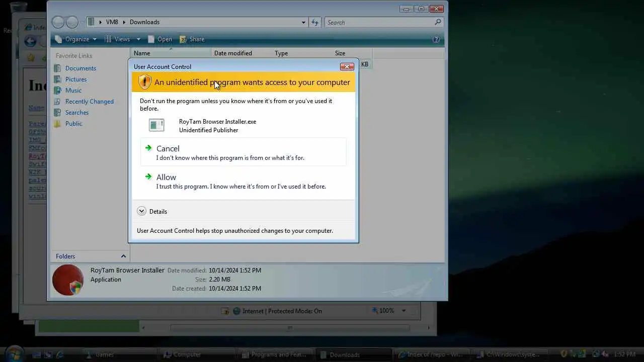This screenshot has width=644, height=362.
Task: Choose Allow to run the installer
Action: pos(244,181)
